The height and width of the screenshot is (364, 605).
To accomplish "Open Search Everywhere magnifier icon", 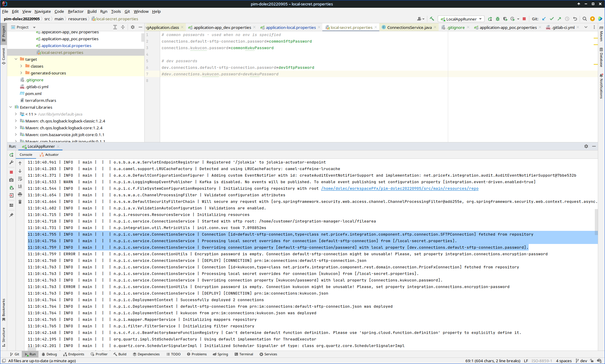I will click(585, 19).
